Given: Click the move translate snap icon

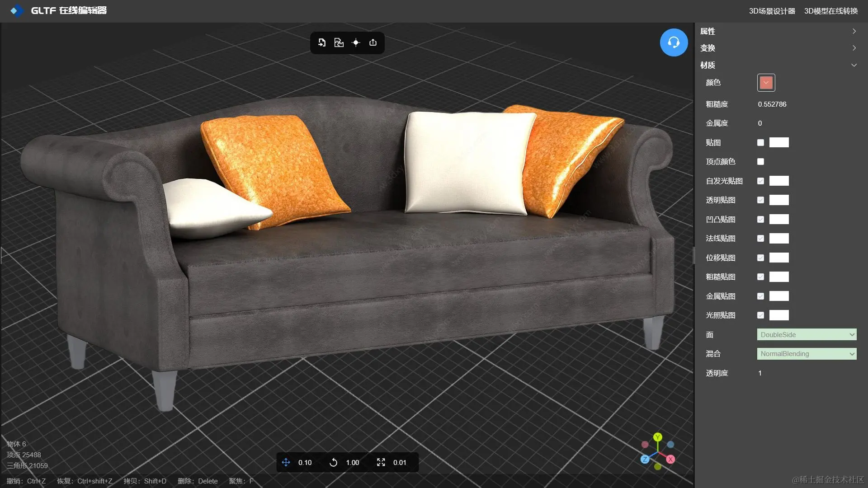Looking at the screenshot, I should click(286, 462).
